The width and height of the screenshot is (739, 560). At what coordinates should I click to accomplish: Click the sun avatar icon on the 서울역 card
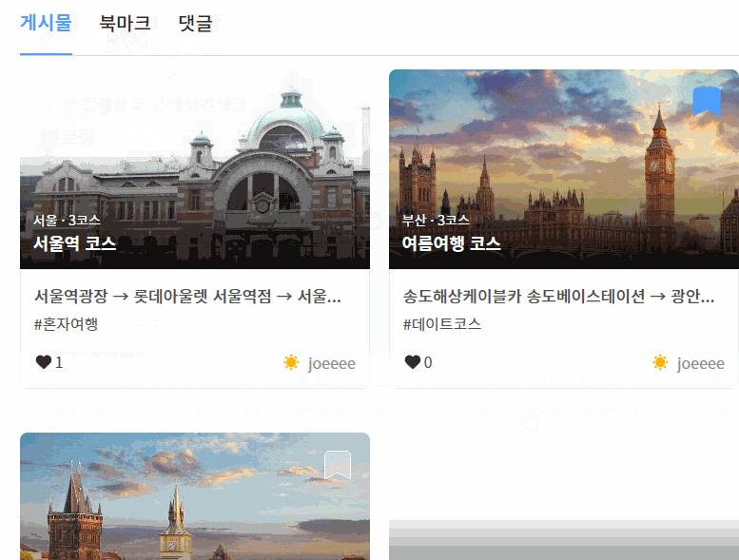point(291,362)
